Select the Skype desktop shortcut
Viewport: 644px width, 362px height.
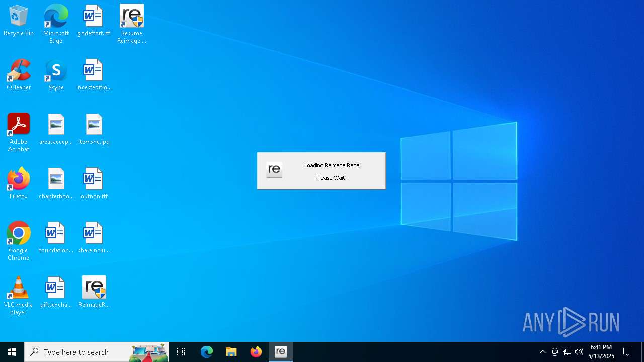pyautogui.click(x=56, y=75)
